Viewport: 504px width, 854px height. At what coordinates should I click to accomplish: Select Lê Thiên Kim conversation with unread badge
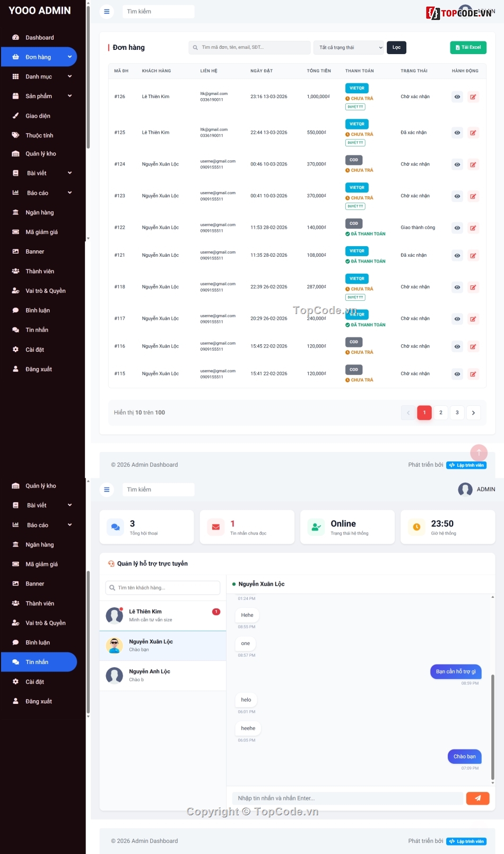[x=163, y=616]
